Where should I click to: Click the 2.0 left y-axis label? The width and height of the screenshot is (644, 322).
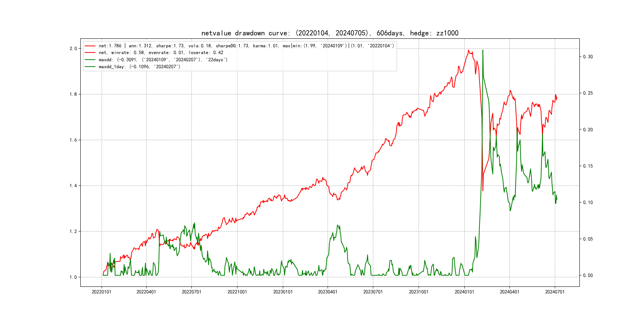click(73, 49)
